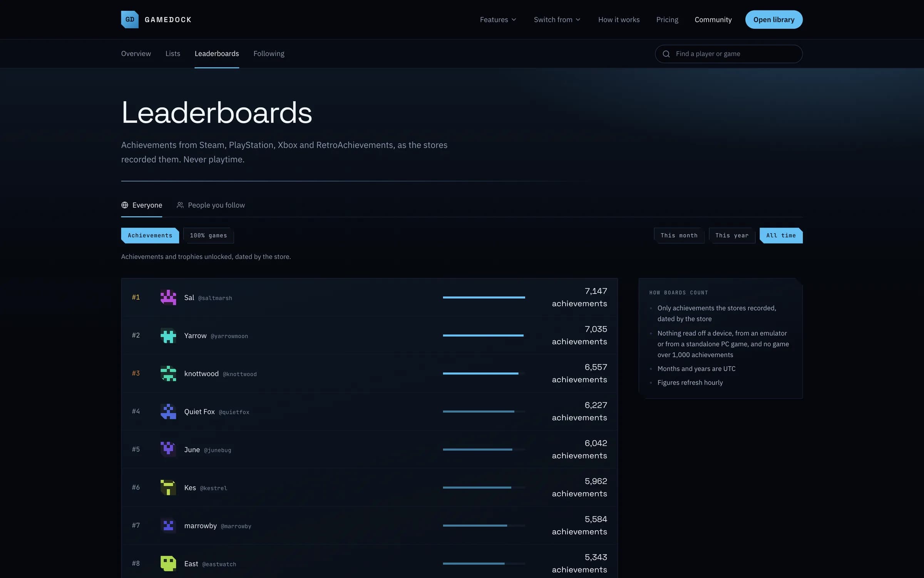Click the globe icon beside Everyone
Screen dimensions: 924x578
click(125, 205)
